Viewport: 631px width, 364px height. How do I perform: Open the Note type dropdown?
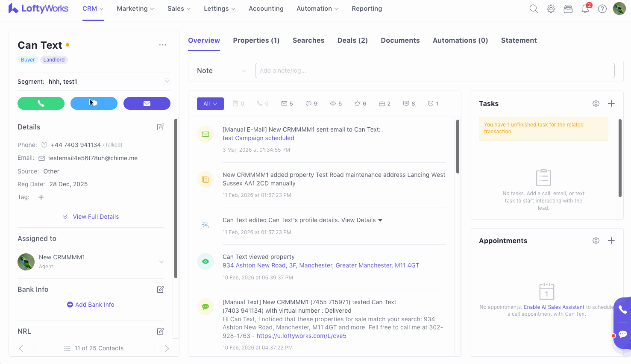pos(221,71)
